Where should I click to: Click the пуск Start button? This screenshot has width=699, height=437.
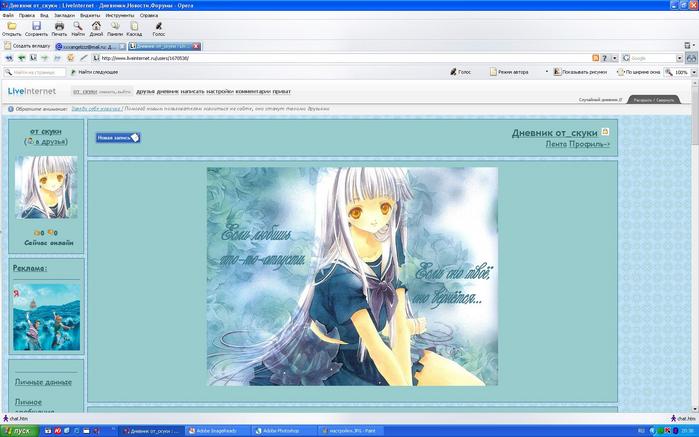[x=19, y=431]
